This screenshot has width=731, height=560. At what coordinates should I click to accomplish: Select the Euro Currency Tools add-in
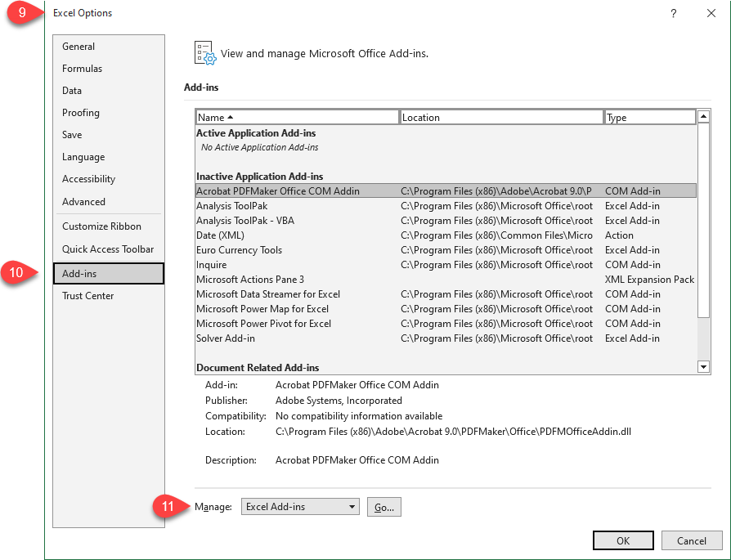(x=239, y=250)
